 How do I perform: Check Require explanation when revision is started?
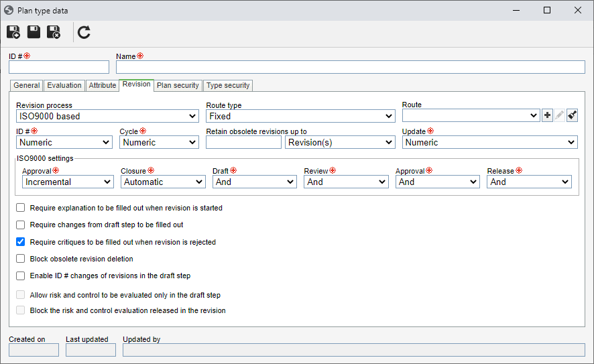click(x=21, y=208)
